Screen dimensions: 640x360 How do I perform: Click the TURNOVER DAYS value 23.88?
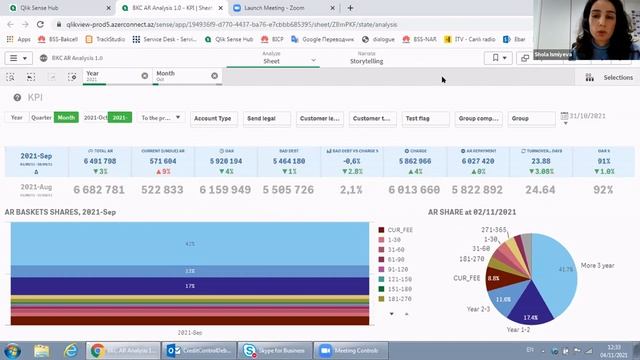(x=541, y=161)
